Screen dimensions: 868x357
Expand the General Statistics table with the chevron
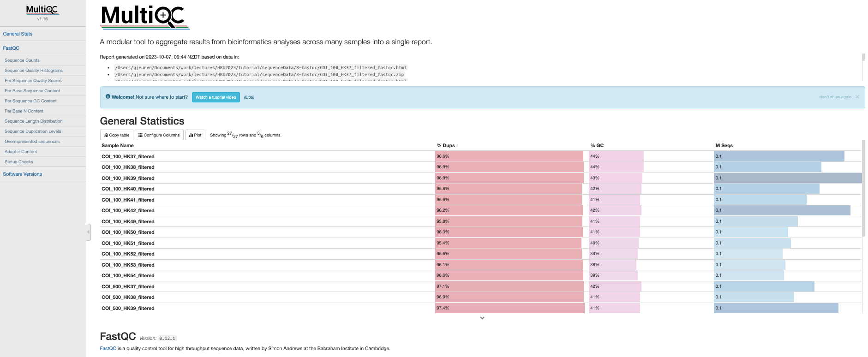click(482, 318)
